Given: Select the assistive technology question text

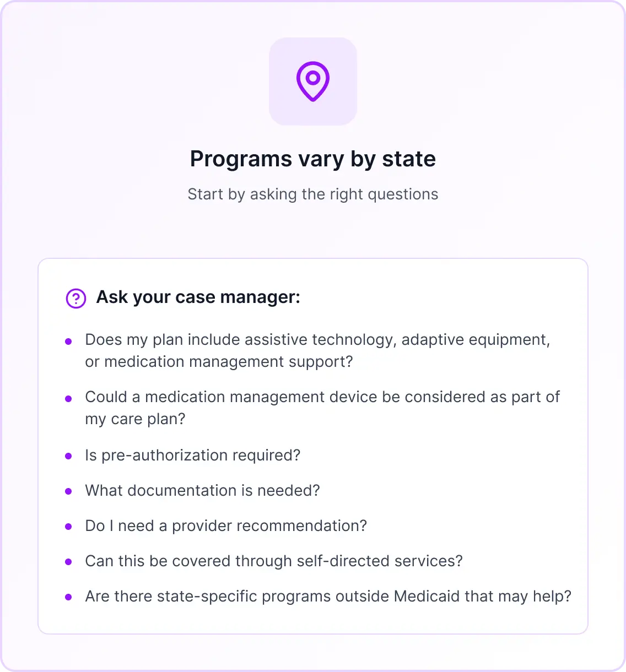Looking at the screenshot, I should [317, 350].
